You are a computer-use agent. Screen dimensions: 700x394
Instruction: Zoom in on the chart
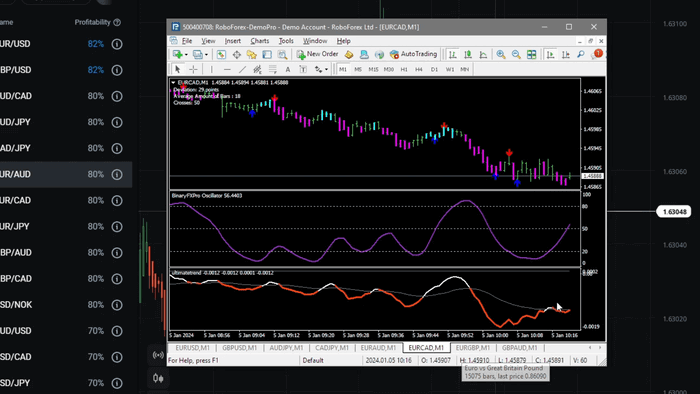(501, 54)
